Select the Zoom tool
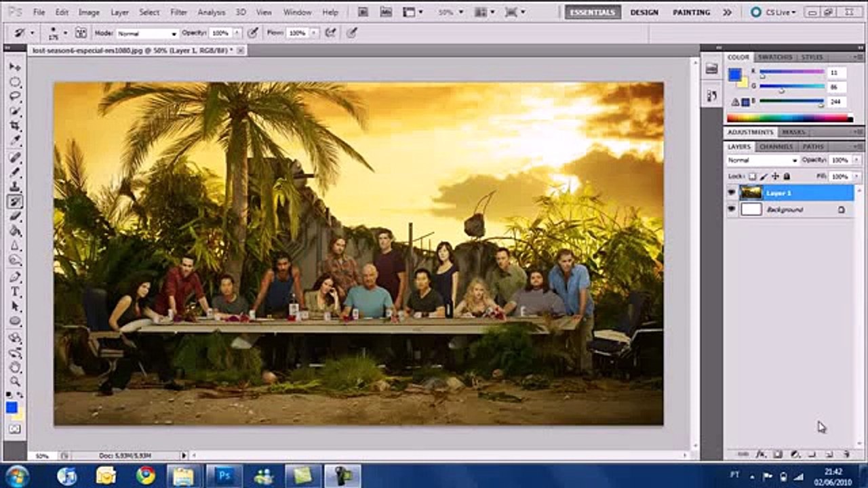868x488 pixels. (15, 382)
